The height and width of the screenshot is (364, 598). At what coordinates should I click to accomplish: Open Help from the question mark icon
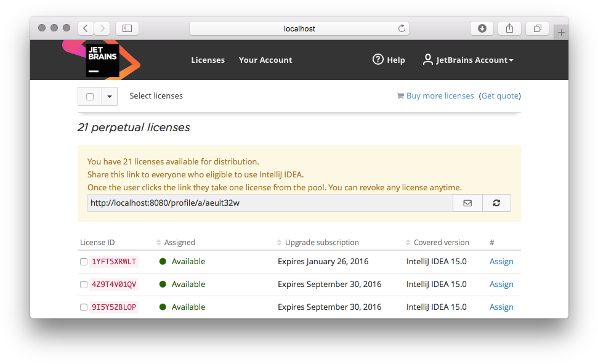coord(378,60)
